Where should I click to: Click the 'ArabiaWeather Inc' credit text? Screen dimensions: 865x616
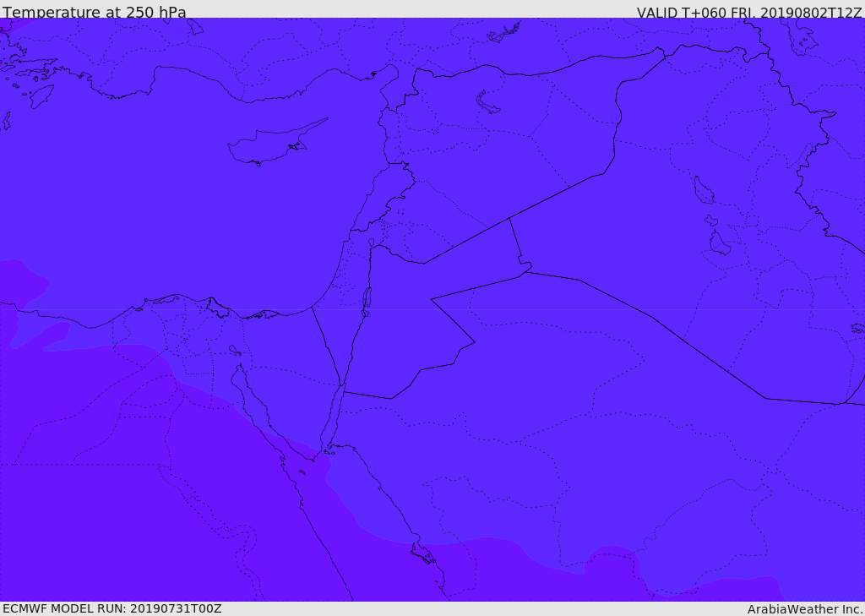tap(804, 609)
